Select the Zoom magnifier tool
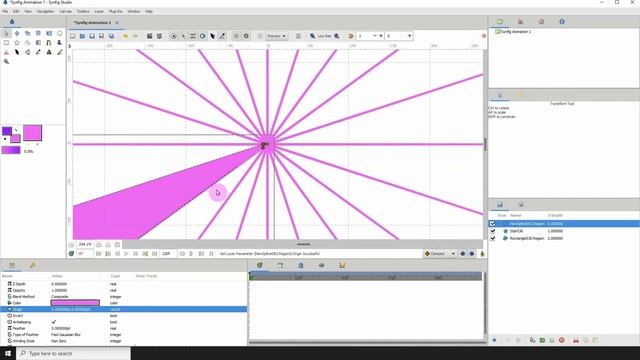Image resolution: width=640 pixels, height=360 pixels. (6, 62)
